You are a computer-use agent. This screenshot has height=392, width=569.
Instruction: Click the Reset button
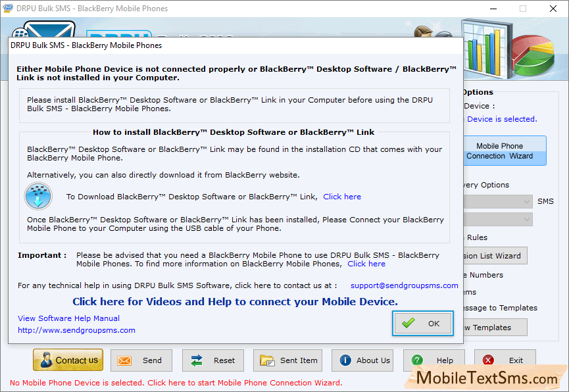213,360
